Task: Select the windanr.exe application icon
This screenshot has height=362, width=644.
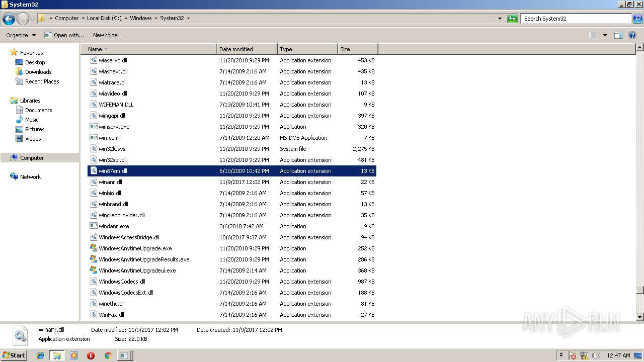Action: pos(94,226)
